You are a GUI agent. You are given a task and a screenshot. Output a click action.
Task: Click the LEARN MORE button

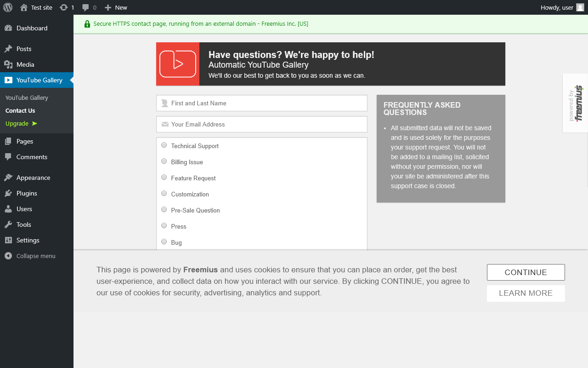pos(526,293)
